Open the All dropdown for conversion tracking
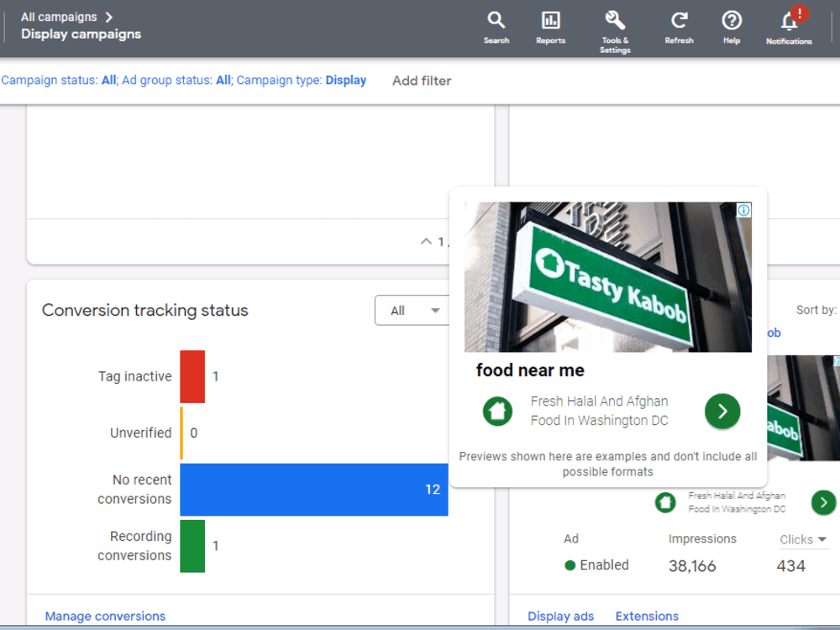 412,311
